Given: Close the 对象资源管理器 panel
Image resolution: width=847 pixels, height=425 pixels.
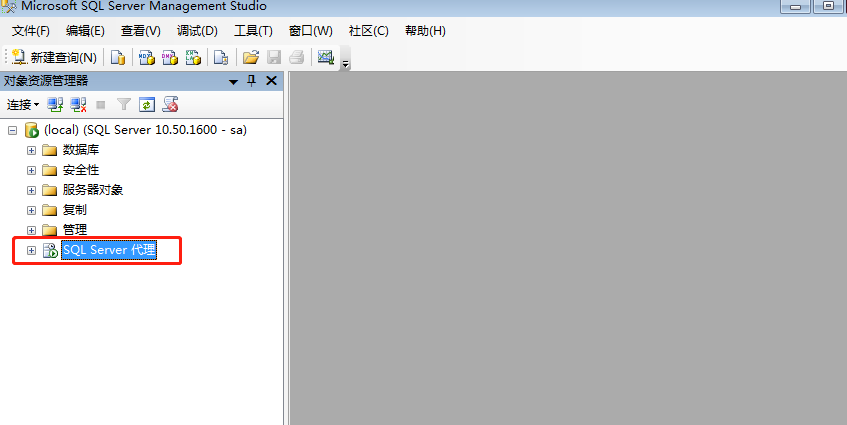Looking at the screenshot, I should [272, 81].
